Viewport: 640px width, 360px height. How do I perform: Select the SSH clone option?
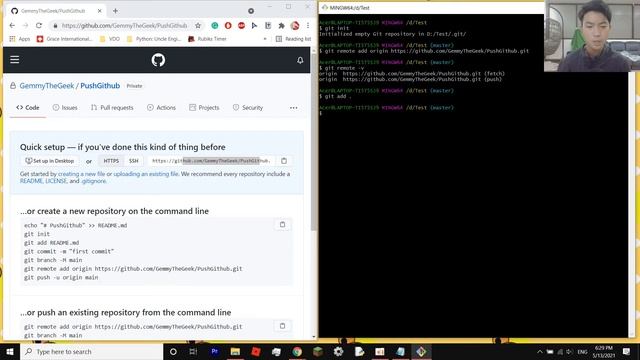(x=133, y=161)
